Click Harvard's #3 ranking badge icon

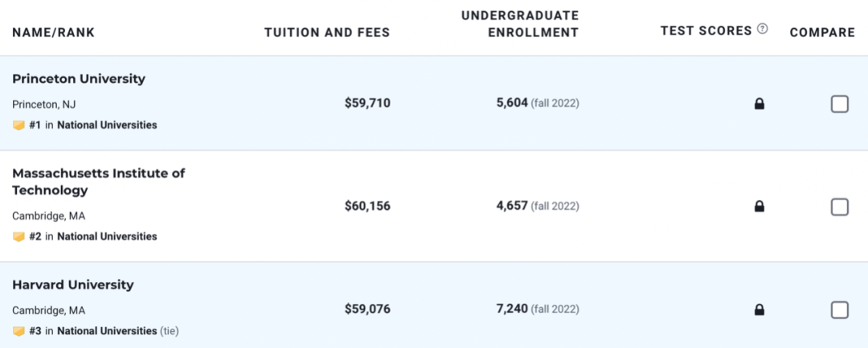pos(18,331)
